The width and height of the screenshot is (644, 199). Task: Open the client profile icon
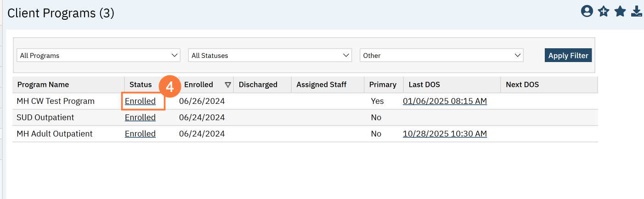click(x=587, y=11)
